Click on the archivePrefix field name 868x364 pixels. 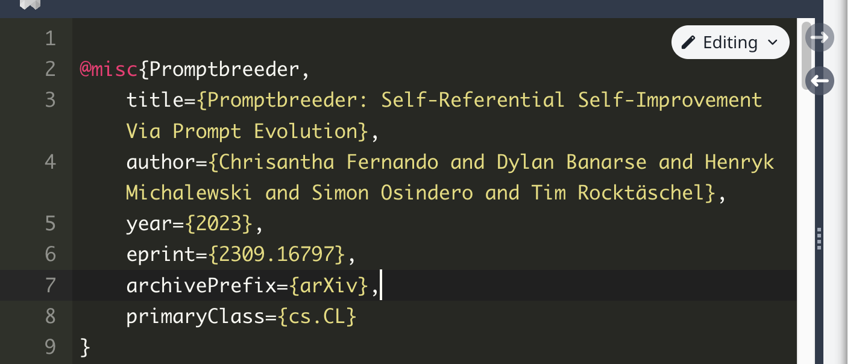coord(201,286)
